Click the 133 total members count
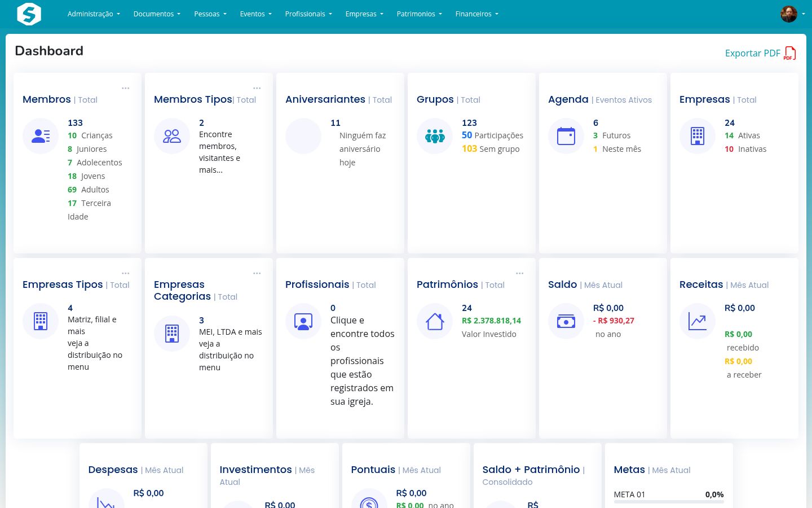 [75, 122]
